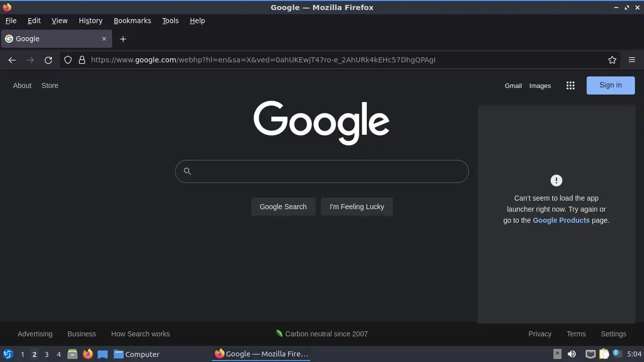Open the clipboard manager tray icon
The image size is (644, 362).
[604, 354]
